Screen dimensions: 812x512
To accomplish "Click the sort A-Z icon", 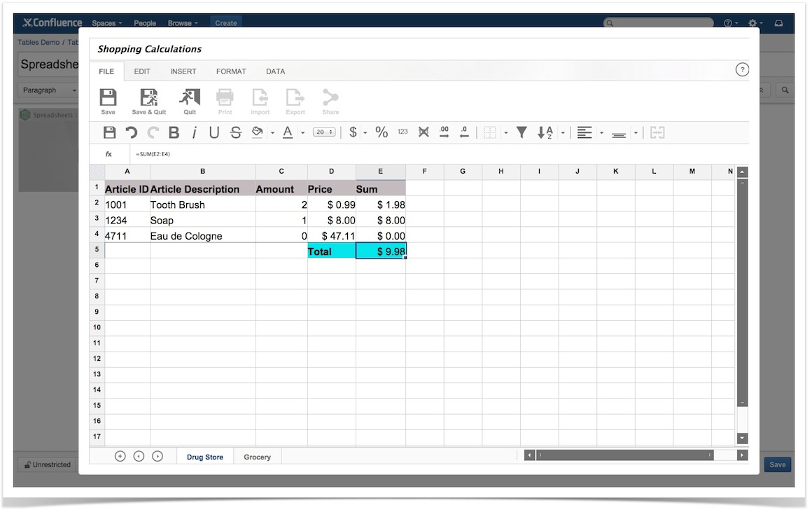I will coord(545,132).
